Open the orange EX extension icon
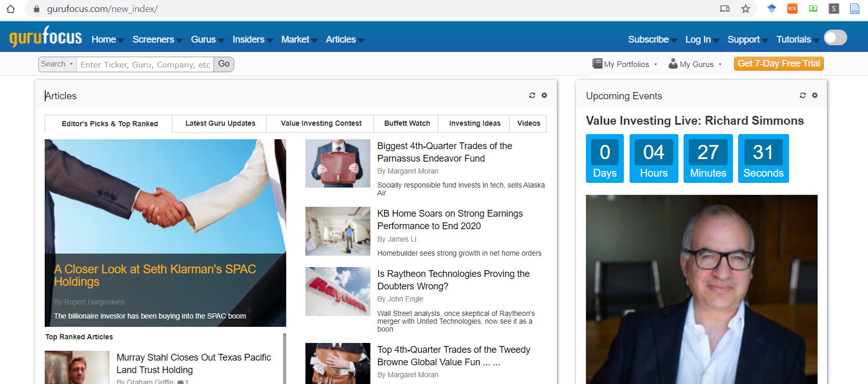The width and height of the screenshot is (868, 384). (792, 8)
